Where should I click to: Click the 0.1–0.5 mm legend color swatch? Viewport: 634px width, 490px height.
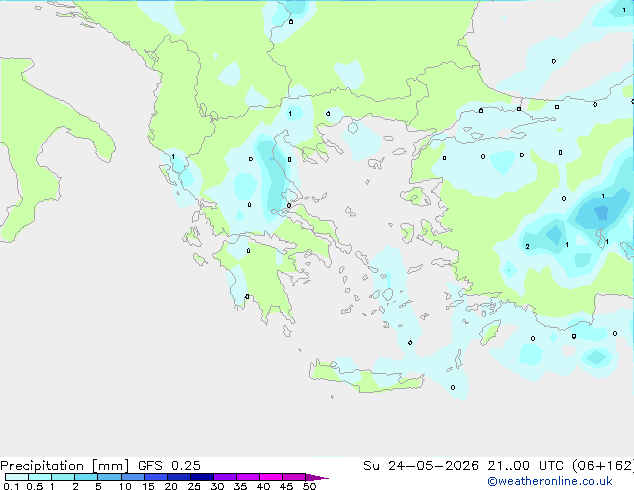[17, 477]
